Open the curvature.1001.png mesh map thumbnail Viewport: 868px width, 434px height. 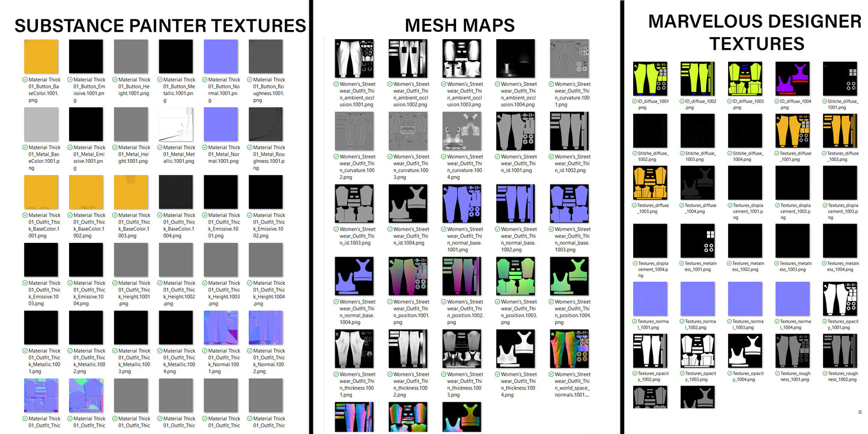coord(569,59)
